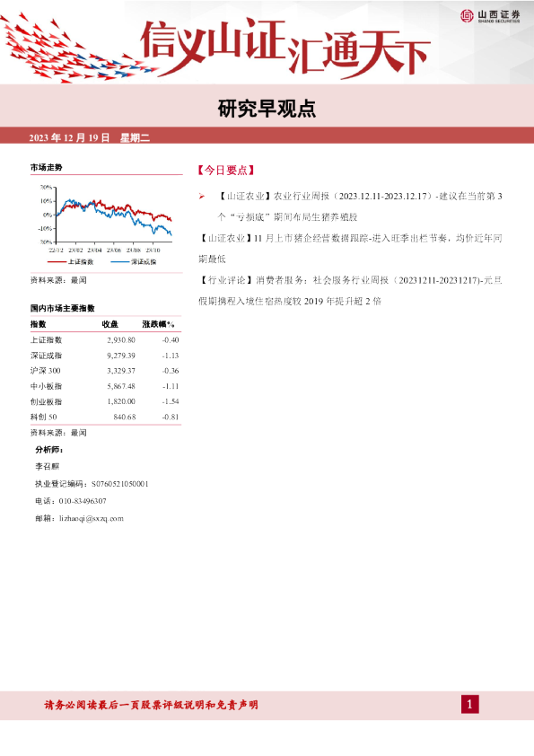Click the email lizhaoqi@sxzq.com

click(x=92, y=519)
